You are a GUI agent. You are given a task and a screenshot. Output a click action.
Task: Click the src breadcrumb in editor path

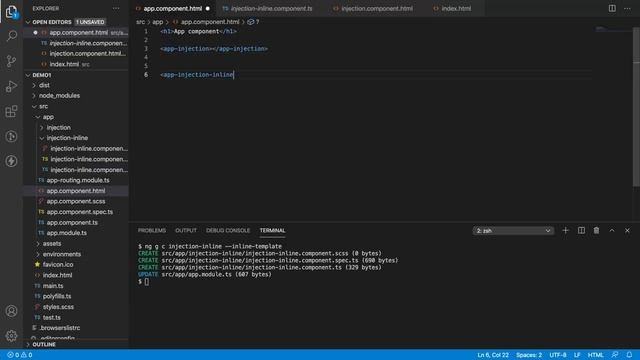(140, 22)
